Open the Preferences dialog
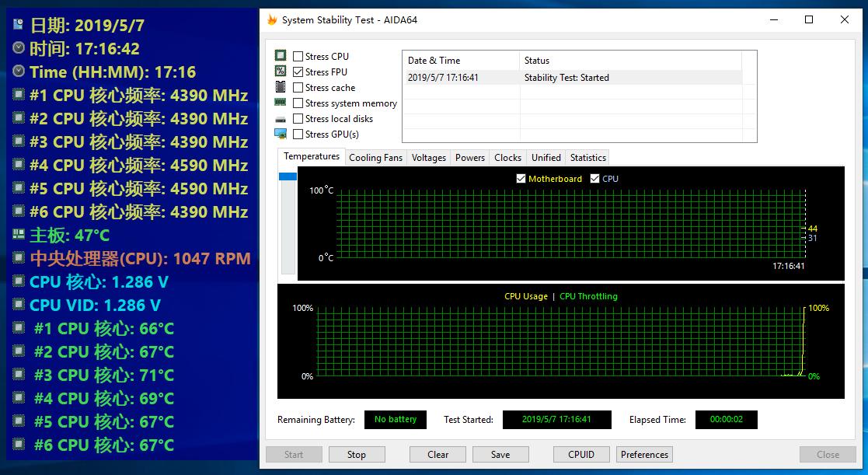This screenshot has width=868, height=475. (x=644, y=455)
